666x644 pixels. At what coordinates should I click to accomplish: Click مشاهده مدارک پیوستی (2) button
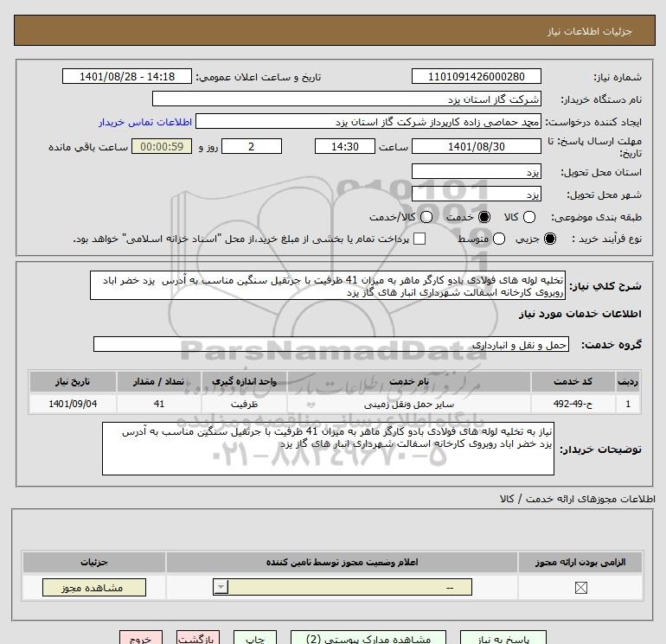(x=368, y=639)
